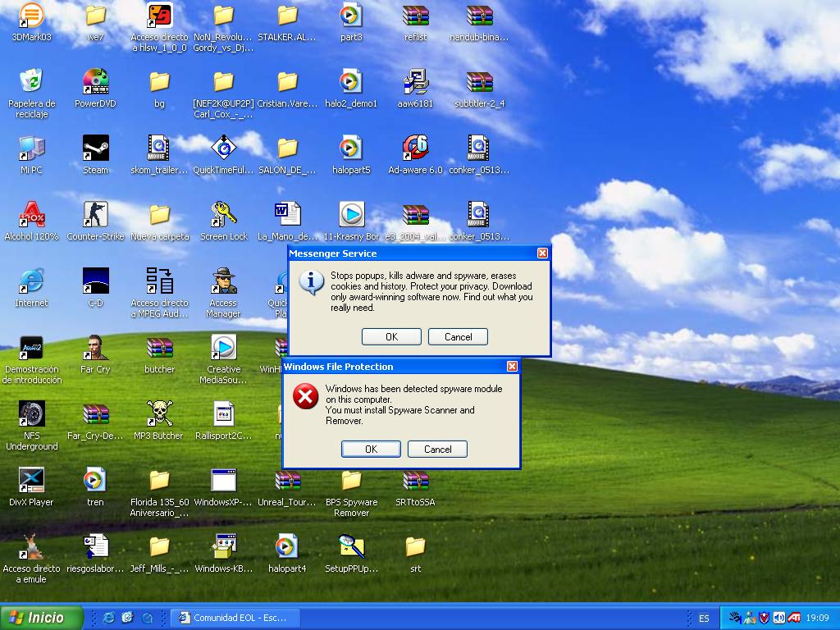
Task: Open the halo2_demo1 video file
Action: 351,81
